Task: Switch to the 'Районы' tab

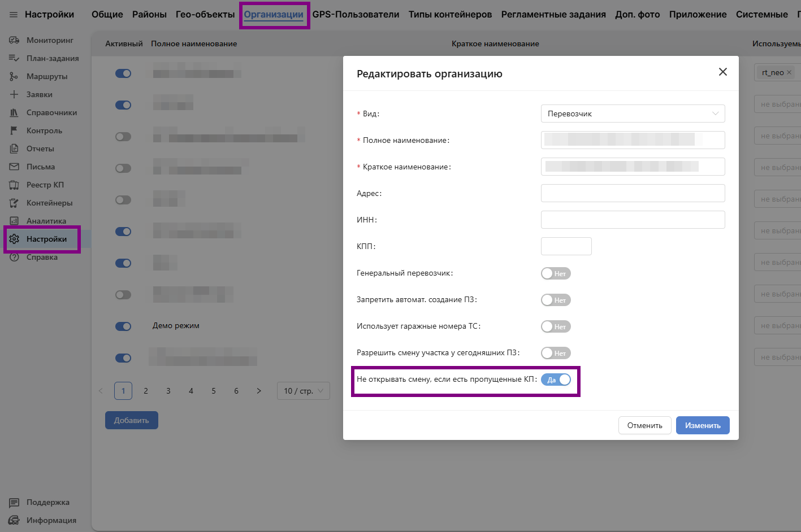Action: pos(149,15)
